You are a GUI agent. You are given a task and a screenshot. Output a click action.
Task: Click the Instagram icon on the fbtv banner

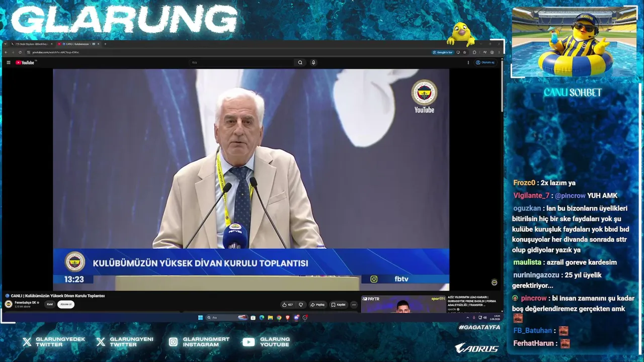point(374,279)
